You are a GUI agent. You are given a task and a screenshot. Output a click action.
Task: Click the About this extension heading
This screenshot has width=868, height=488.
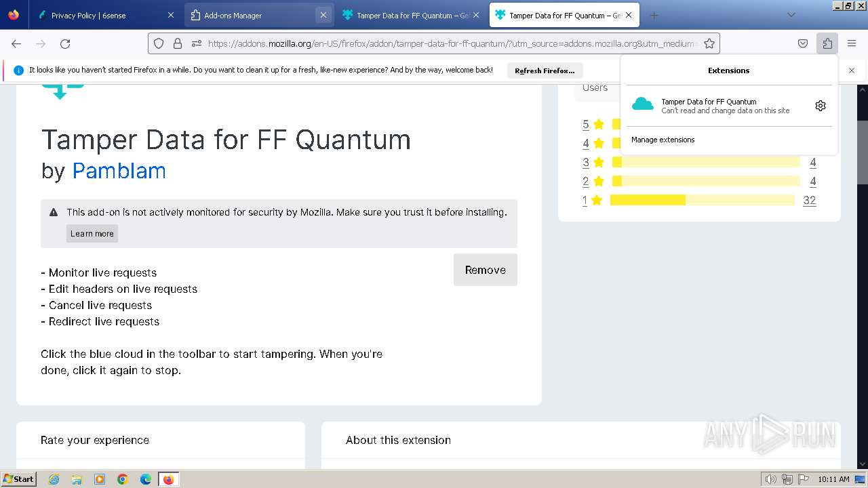tap(398, 440)
